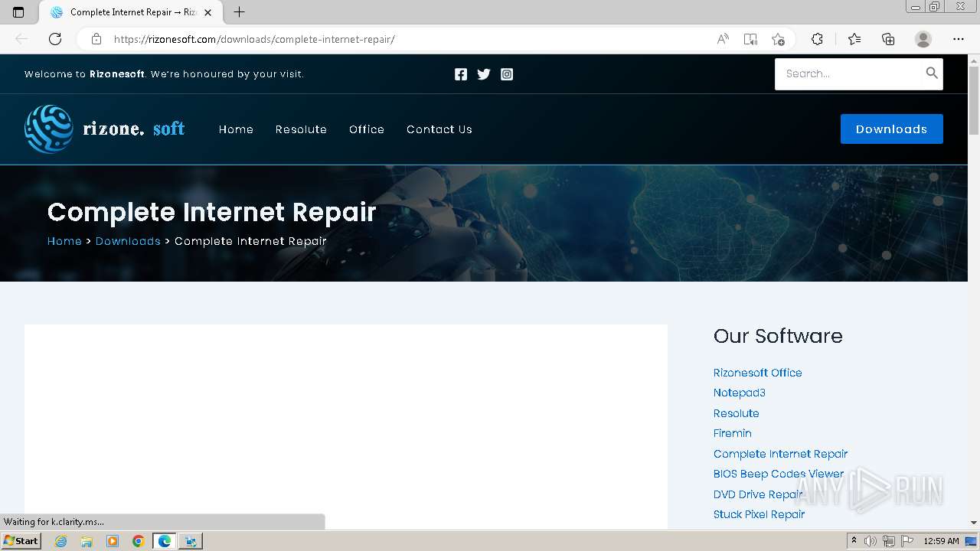Open File Explorer from the taskbar
Screen dimensions: 980x551
tap(87, 541)
